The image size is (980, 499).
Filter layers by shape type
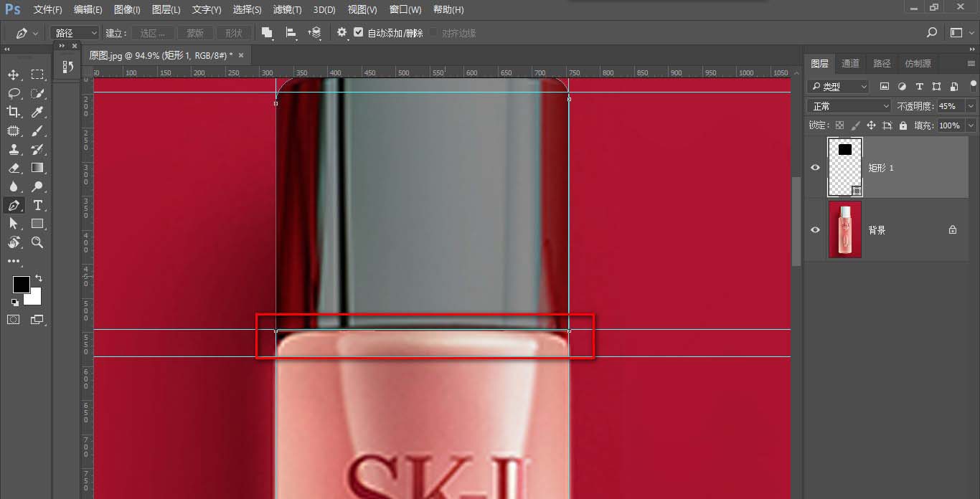pyautogui.click(x=936, y=87)
